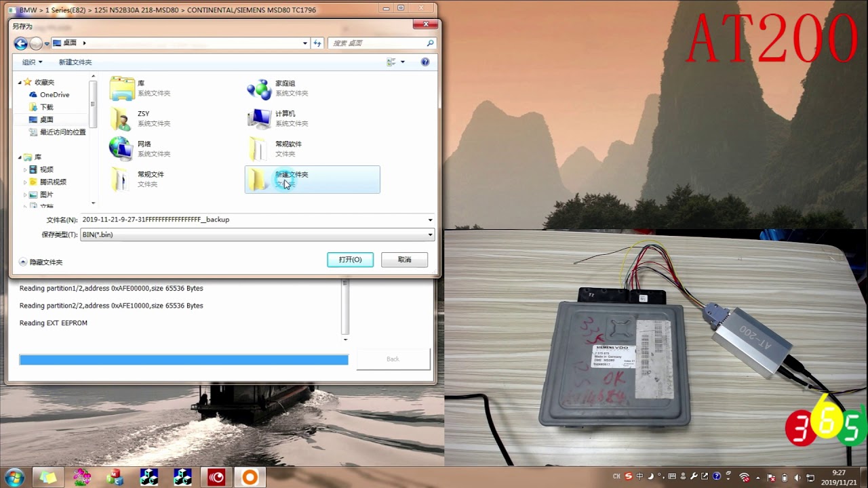Click the 桌面 address bar path field
Viewport: 868px width, 488px height.
point(180,43)
